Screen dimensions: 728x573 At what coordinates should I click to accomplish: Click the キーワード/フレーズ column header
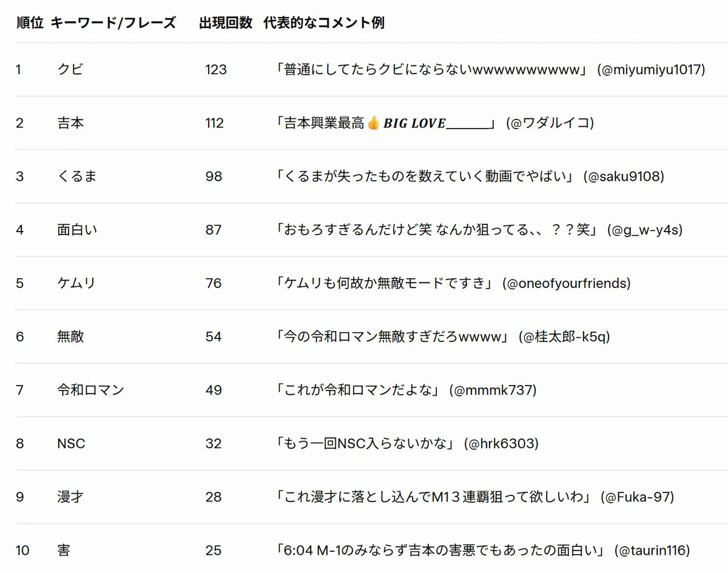pos(113,23)
